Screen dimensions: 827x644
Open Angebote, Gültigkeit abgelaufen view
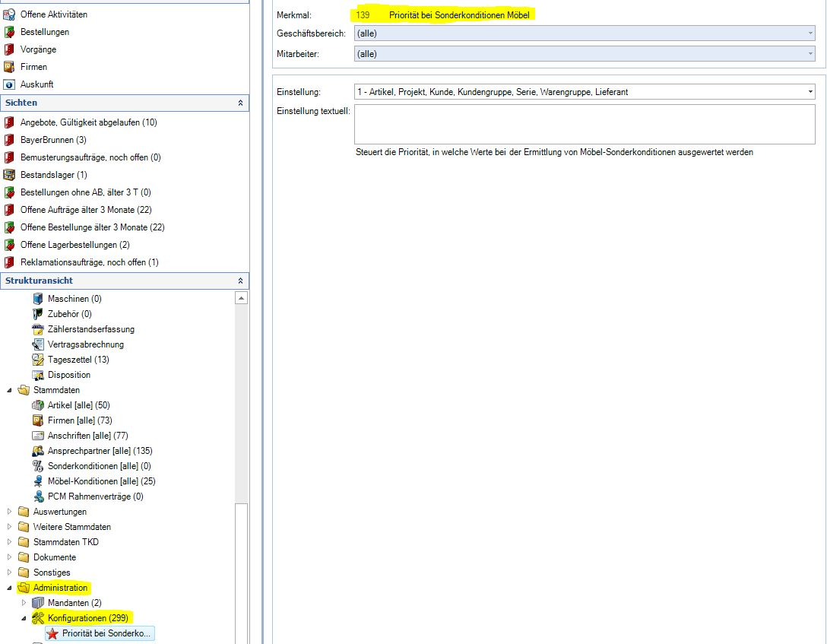tap(88, 122)
